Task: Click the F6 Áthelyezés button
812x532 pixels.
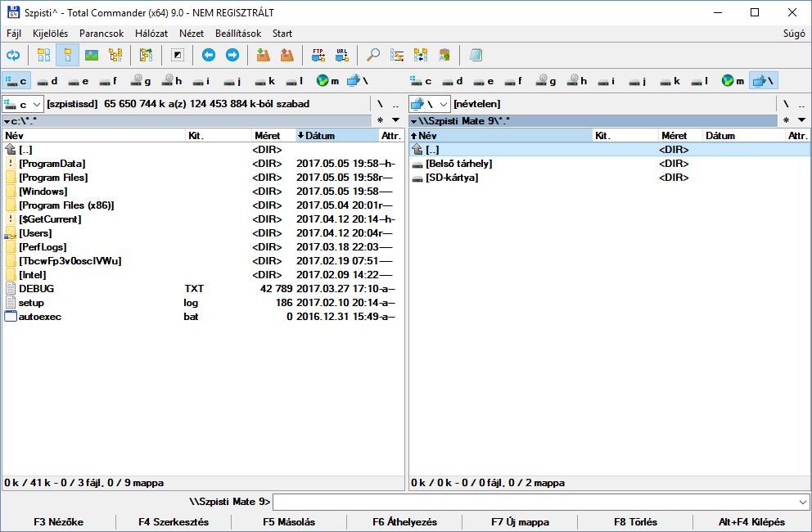Action: click(404, 522)
